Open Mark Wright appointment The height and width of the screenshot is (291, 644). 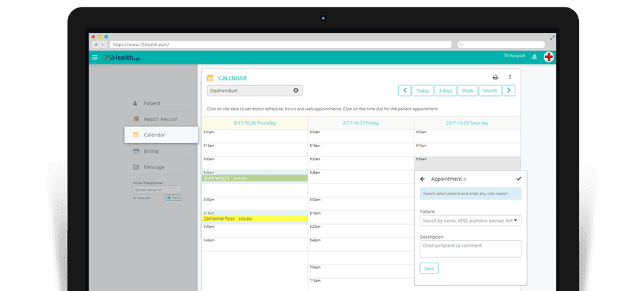(255, 178)
